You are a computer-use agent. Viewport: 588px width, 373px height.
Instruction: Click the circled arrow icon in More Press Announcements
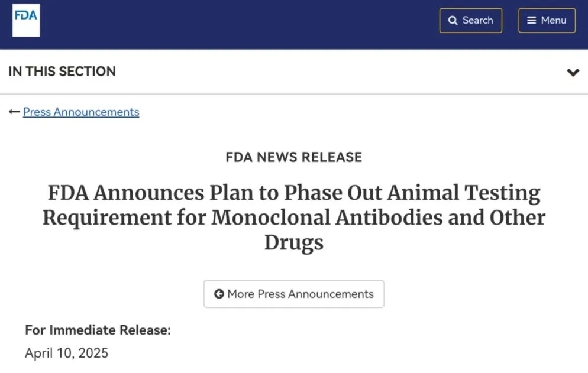tap(219, 294)
